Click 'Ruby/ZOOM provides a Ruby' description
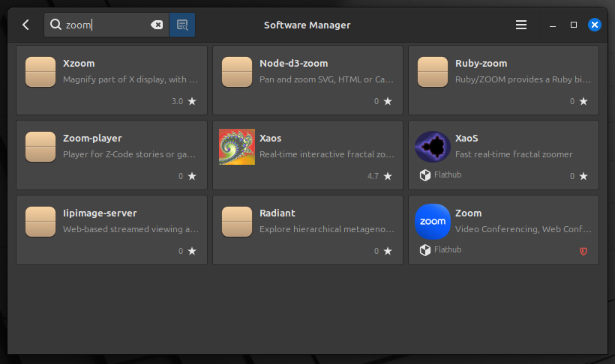The height and width of the screenshot is (364, 615). (x=523, y=79)
